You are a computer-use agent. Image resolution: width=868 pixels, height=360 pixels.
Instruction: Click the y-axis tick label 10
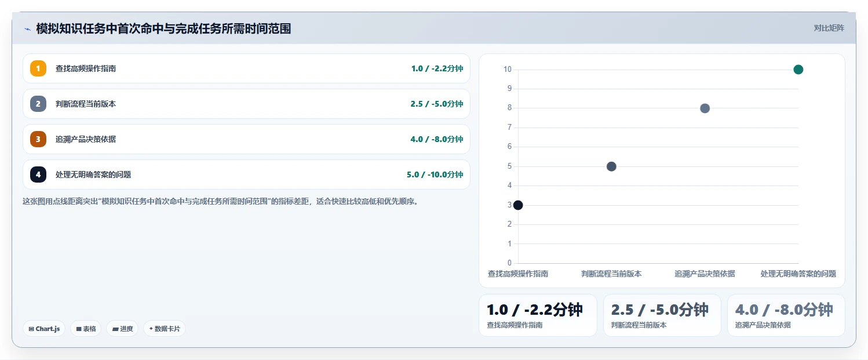pos(507,70)
